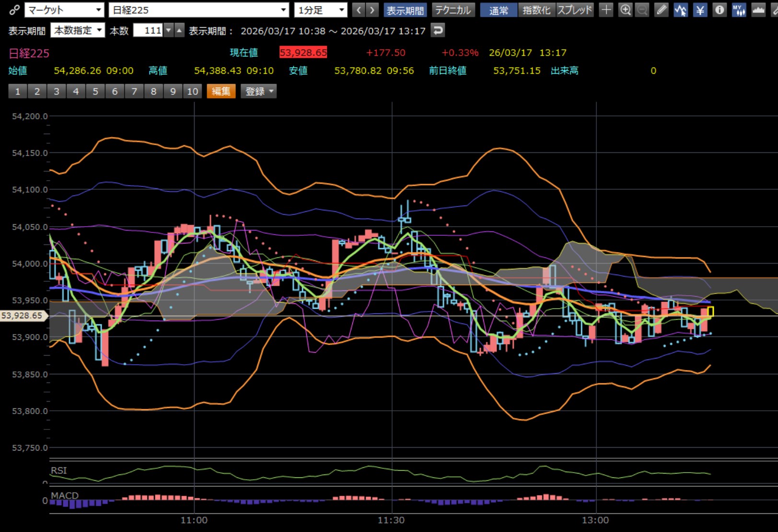Zoom in with the magnifier plus icon
The height and width of the screenshot is (532, 778).
(x=625, y=10)
